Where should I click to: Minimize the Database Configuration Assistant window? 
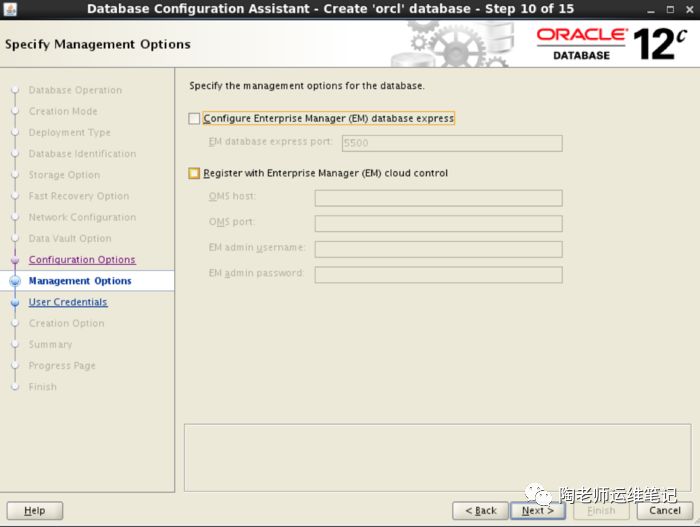[651, 9]
